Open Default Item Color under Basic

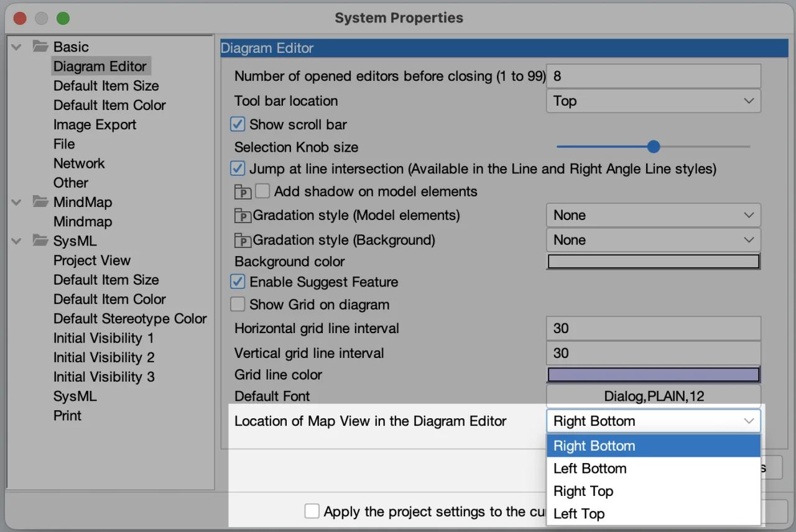coord(109,105)
